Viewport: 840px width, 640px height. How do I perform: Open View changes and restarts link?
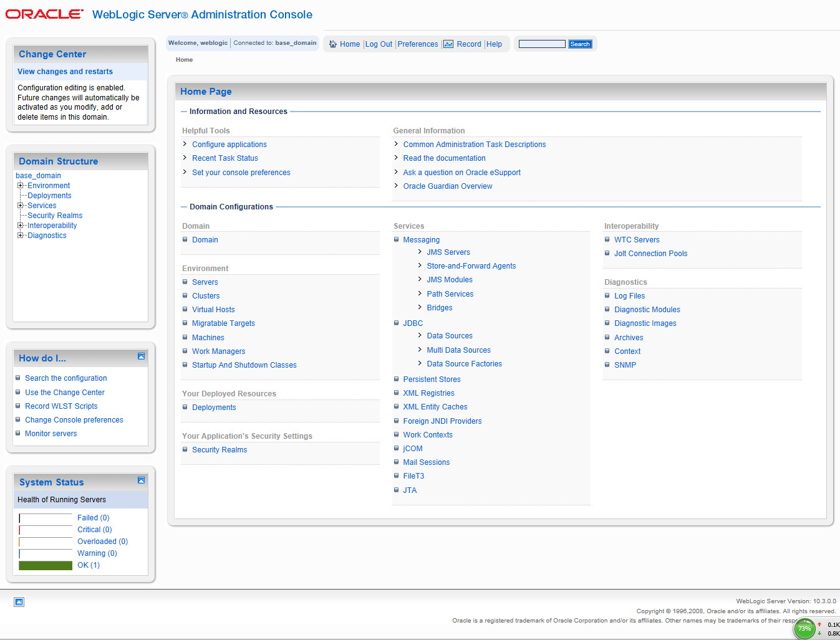coord(65,72)
